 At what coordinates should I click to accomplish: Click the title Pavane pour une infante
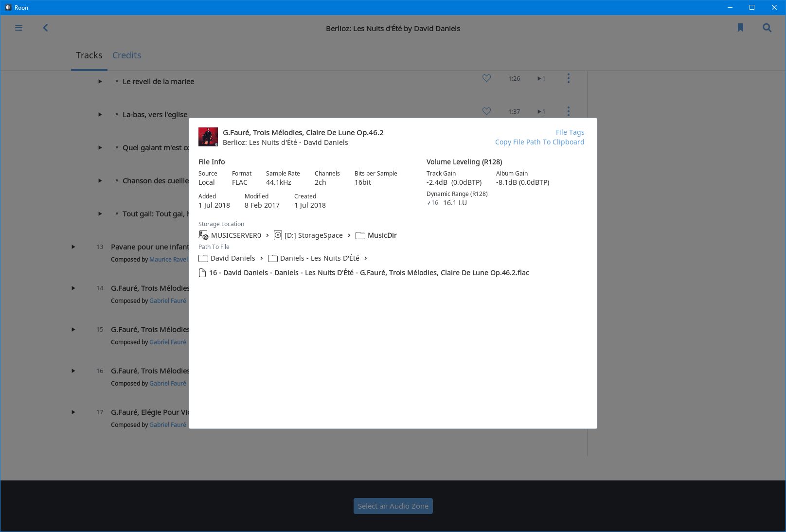[150, 247]
